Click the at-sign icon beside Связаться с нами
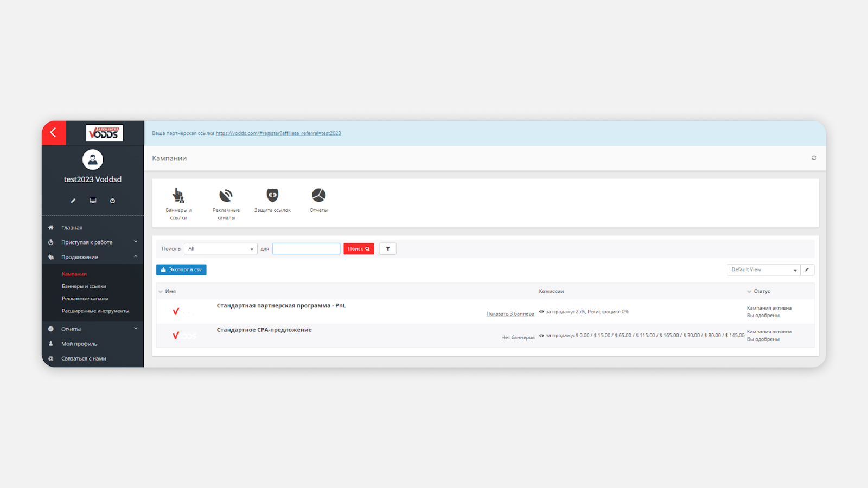The image size is (868, 488). click(51, 358)
